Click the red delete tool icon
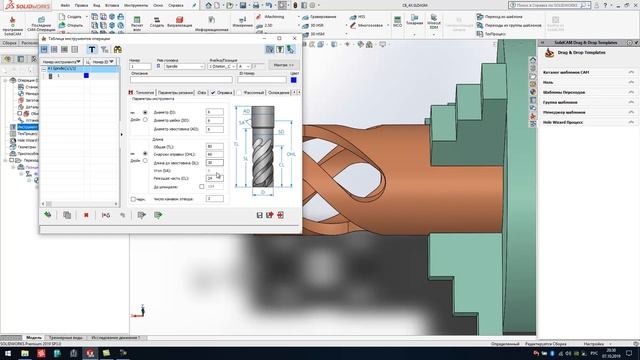The height and width of the screenshot is (360, 640). 86,215
